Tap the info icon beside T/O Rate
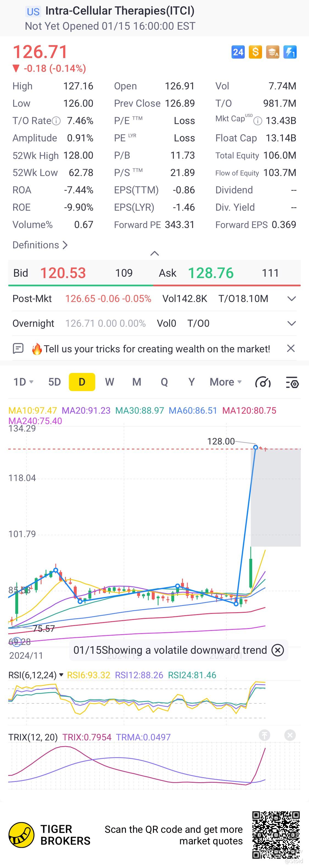Image resolution: width=309 pixels, height=868 pixels. [56, 121]
